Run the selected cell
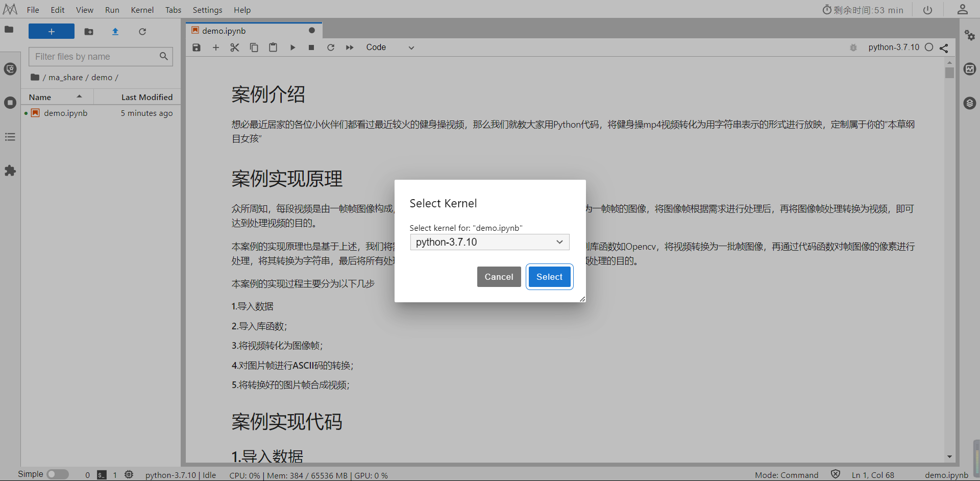Screen dimensions: 980x481 point(292,47)
